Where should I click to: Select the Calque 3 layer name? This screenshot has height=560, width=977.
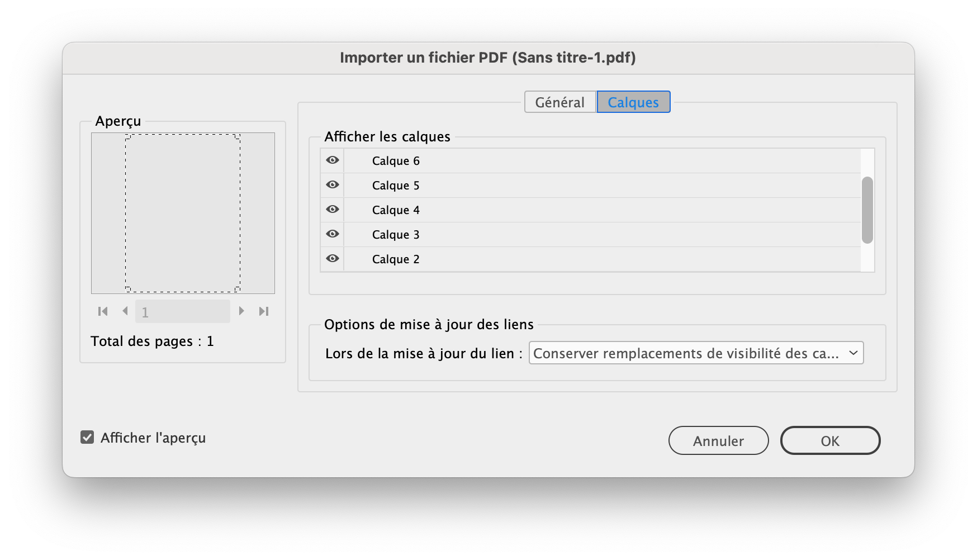pos(396,235)
